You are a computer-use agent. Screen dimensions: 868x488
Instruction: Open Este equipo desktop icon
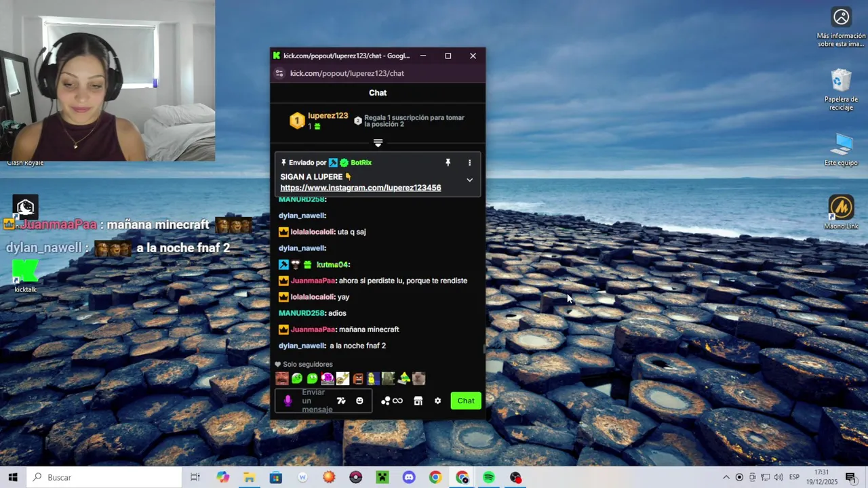pyautogui.click(x=841, y=150)
